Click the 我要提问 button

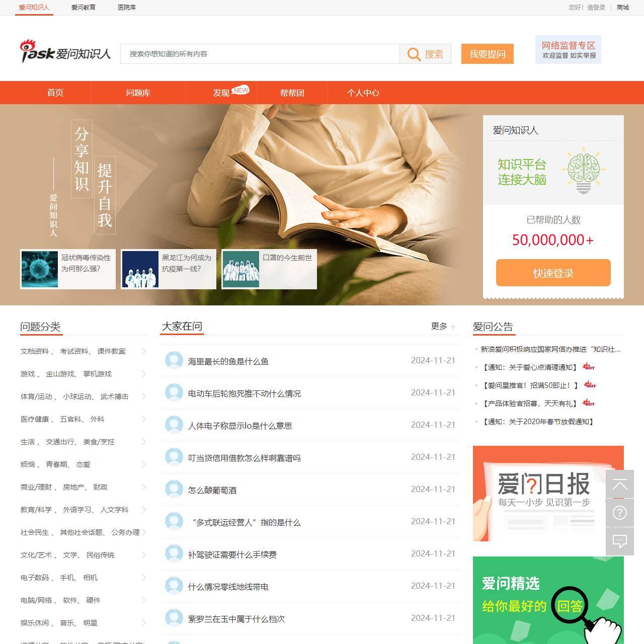[x=488, y=54]
